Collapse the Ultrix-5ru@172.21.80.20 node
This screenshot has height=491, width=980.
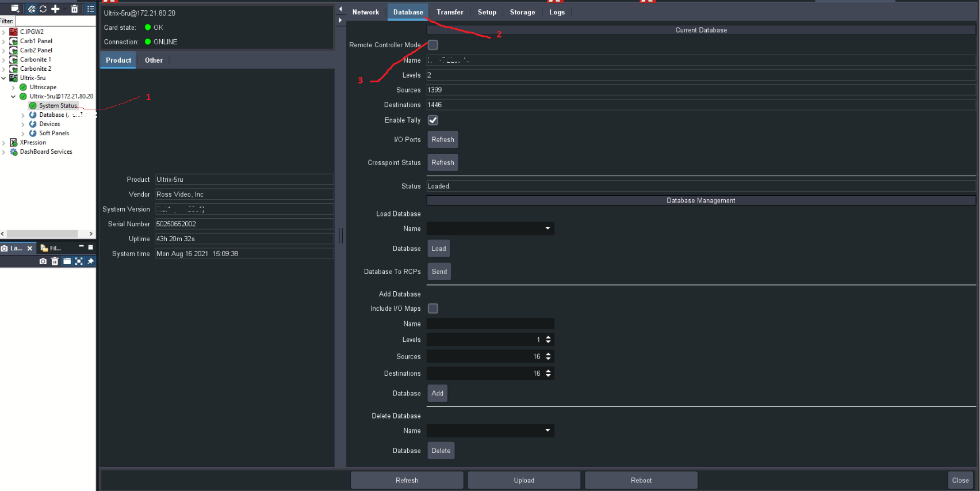coord(13,97)
